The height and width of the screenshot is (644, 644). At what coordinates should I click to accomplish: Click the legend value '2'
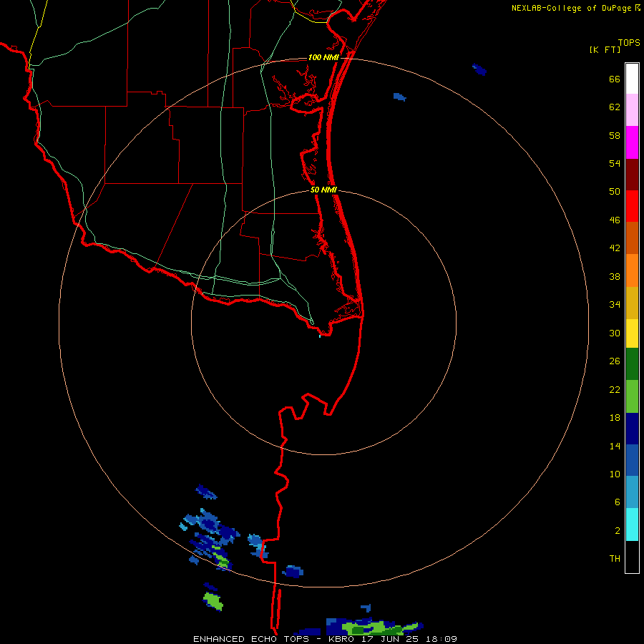click(618, 531)
